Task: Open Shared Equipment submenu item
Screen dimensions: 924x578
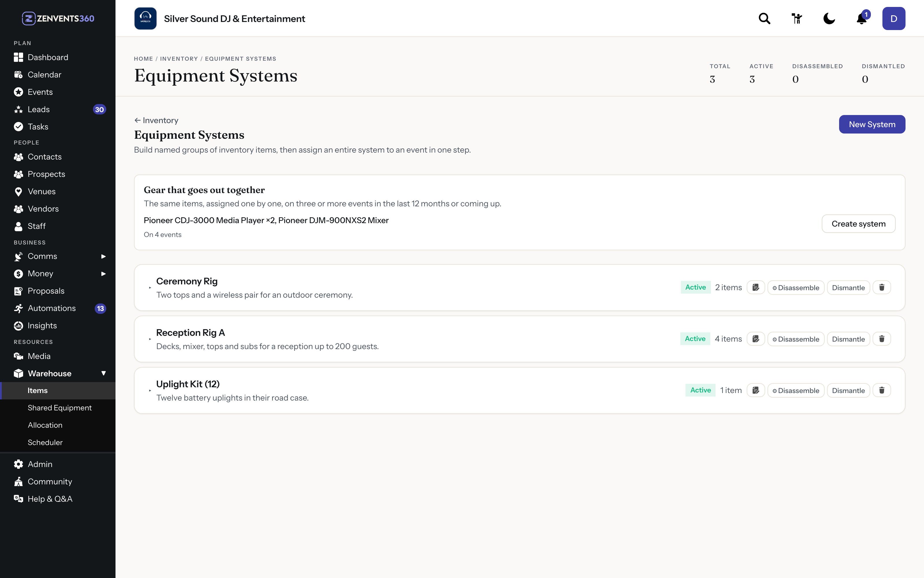Action: tap(58, 408)
